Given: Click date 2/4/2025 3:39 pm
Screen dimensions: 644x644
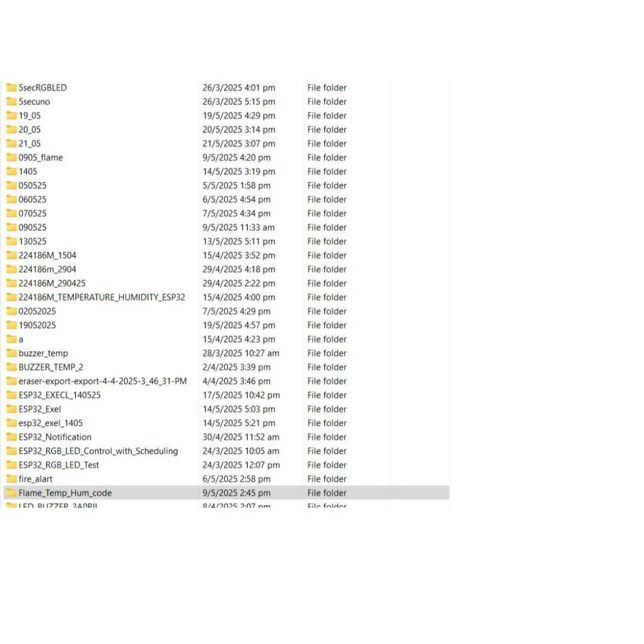Looking at the screenshot, I should [x=237, y=367].
